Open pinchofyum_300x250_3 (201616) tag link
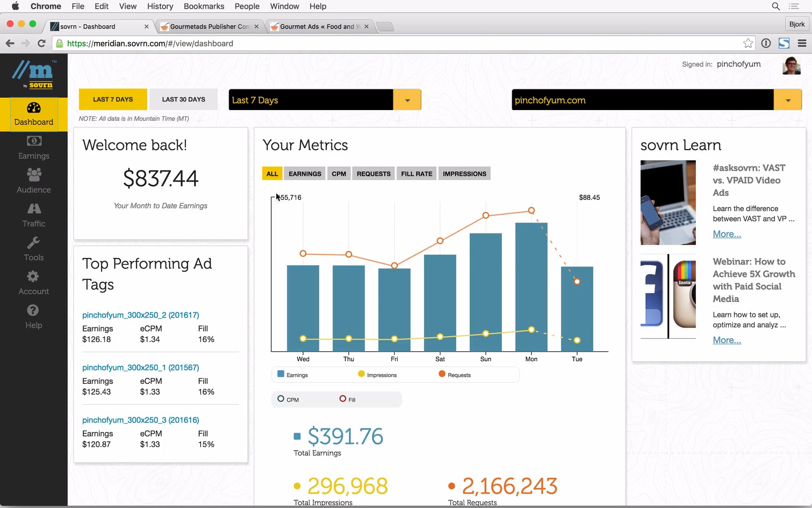 (x=141, y=420)
